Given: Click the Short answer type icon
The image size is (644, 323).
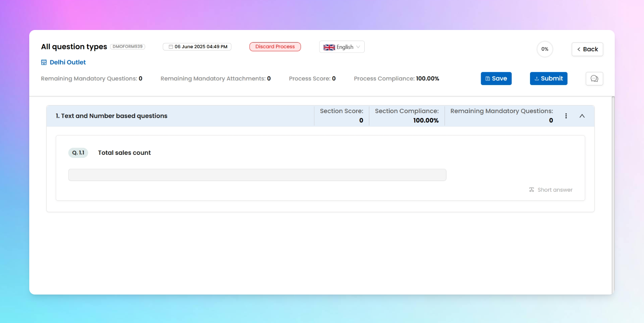Looking at the screenshot, I should 532,190.
